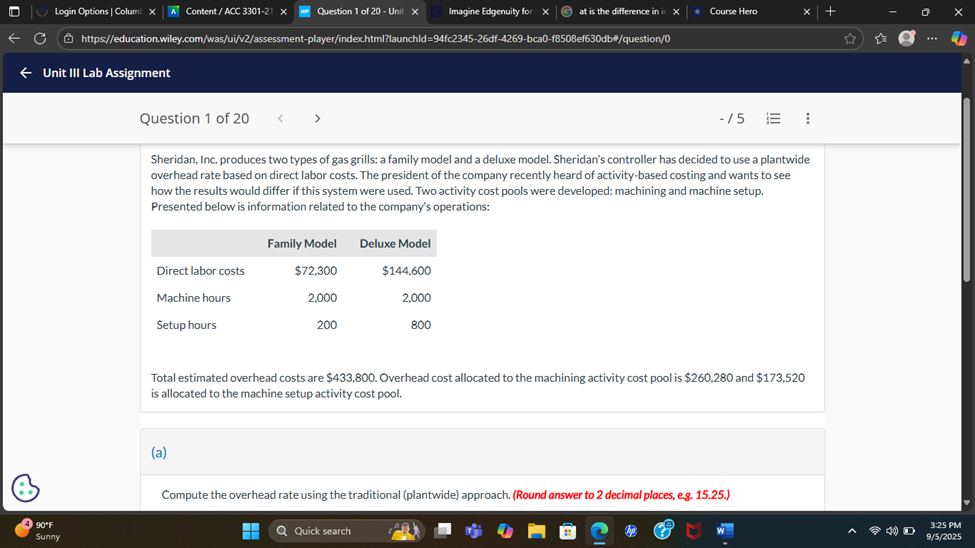This screenshot has width=975, height=548.
Task: Bookmark this page with the star icon
Action: 849,39
